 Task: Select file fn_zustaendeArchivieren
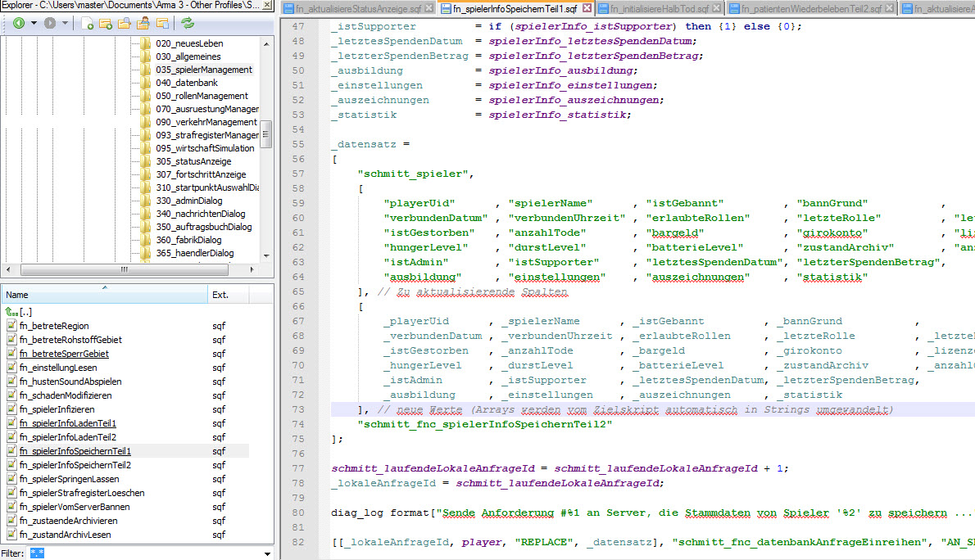coord(68,521)
